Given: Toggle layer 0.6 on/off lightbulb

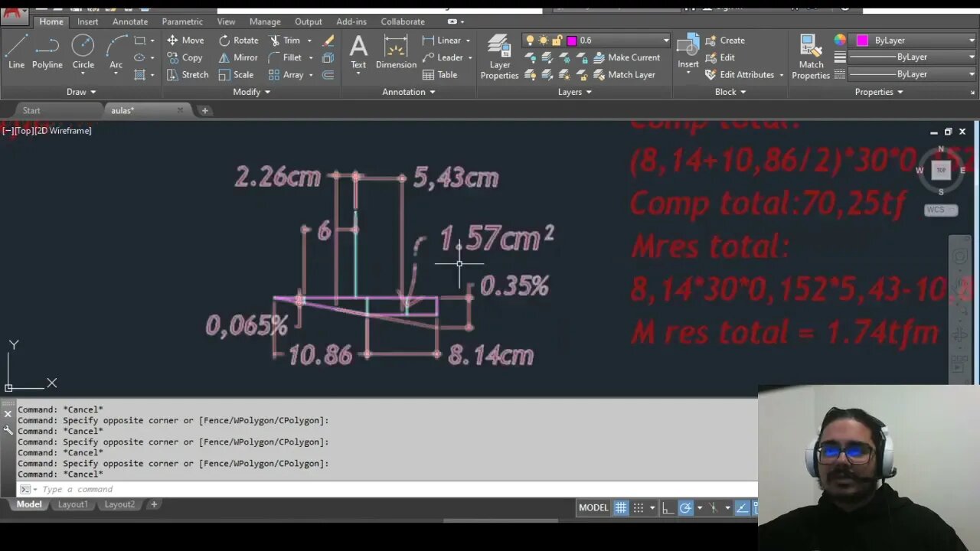Looking at the screenshot, I should pyautogui.click(x=529, y=41).
